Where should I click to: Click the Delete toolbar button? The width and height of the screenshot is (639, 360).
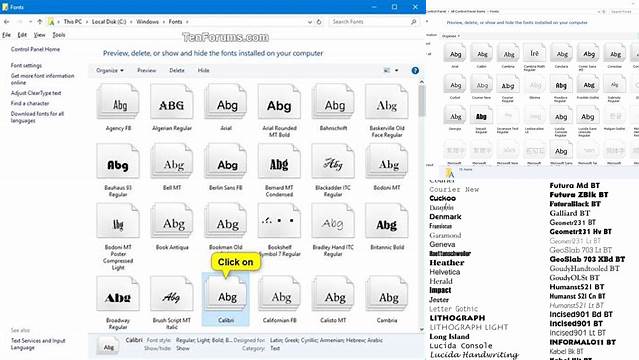coord(177,71)
